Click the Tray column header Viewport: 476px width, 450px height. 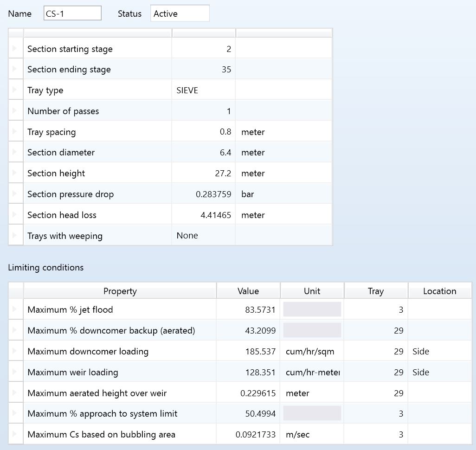pos(375,291)
